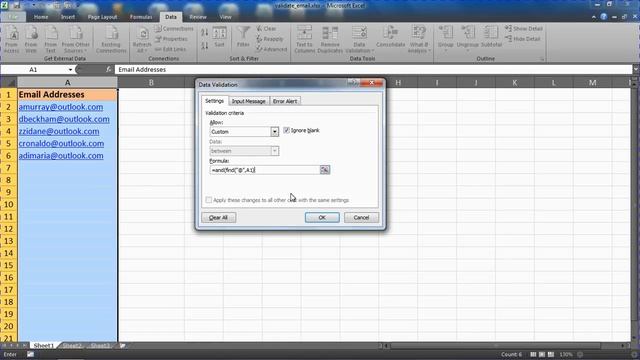Click the Group outline icon
The height and width of the screenshot is (360, 640).
coord(446,39)
